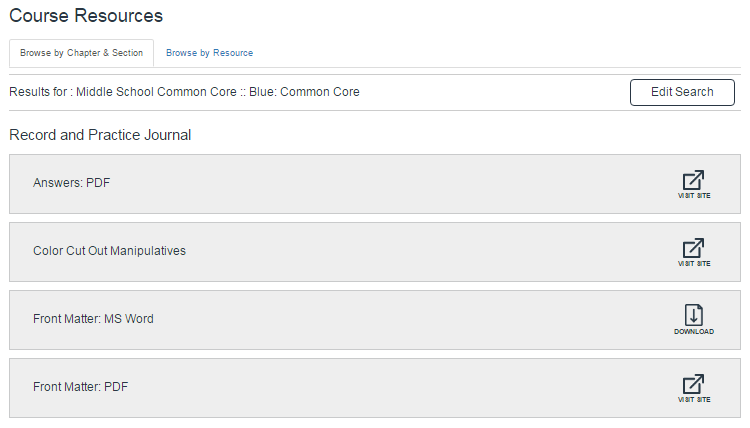Viewport: 750px width, 428px height.
Task: Click the Record and Practice Journal heading
Action: (x=100, y=135)
